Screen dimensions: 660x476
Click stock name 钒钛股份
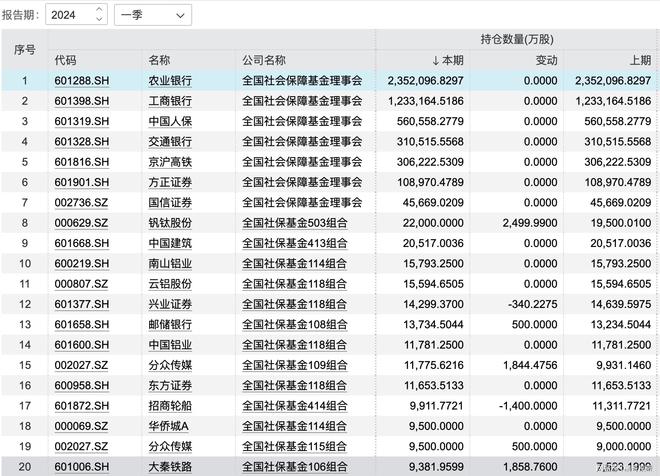pos(170,223)
